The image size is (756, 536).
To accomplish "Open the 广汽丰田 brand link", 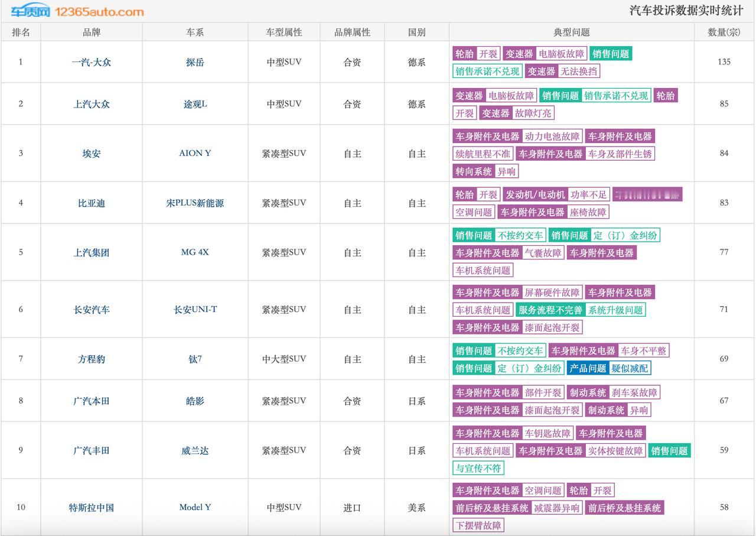I will pos(92,450).
